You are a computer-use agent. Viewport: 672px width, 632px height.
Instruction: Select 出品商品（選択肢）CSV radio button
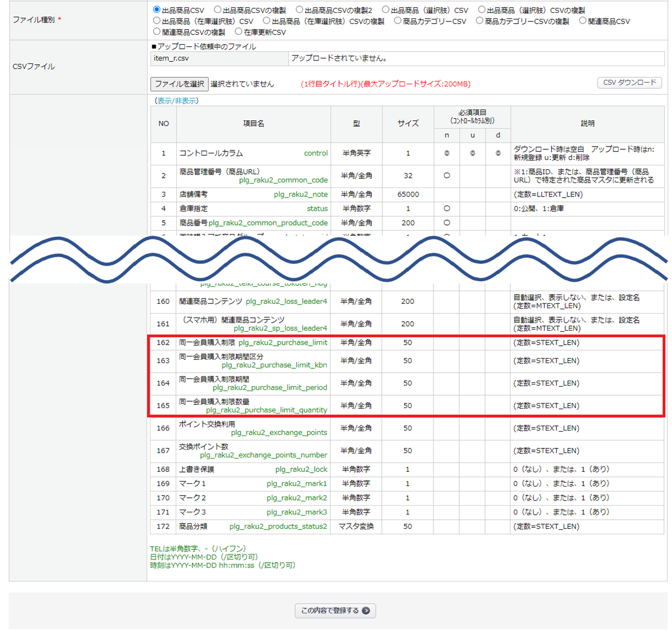coord(386,10)
